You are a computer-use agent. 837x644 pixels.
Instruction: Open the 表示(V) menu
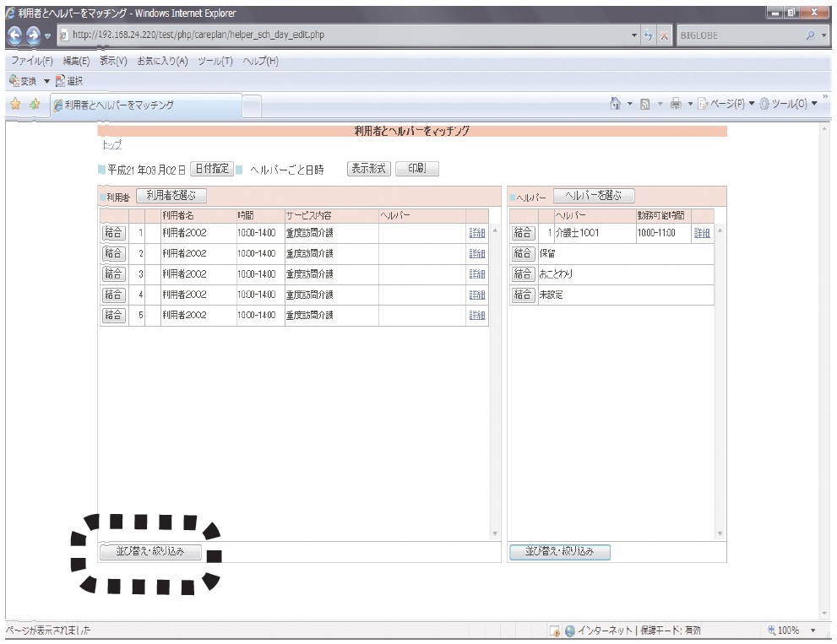113,61
